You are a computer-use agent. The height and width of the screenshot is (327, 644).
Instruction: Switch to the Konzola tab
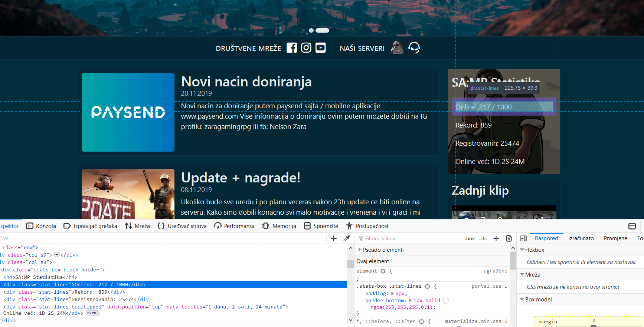click(x=41, y=226)
